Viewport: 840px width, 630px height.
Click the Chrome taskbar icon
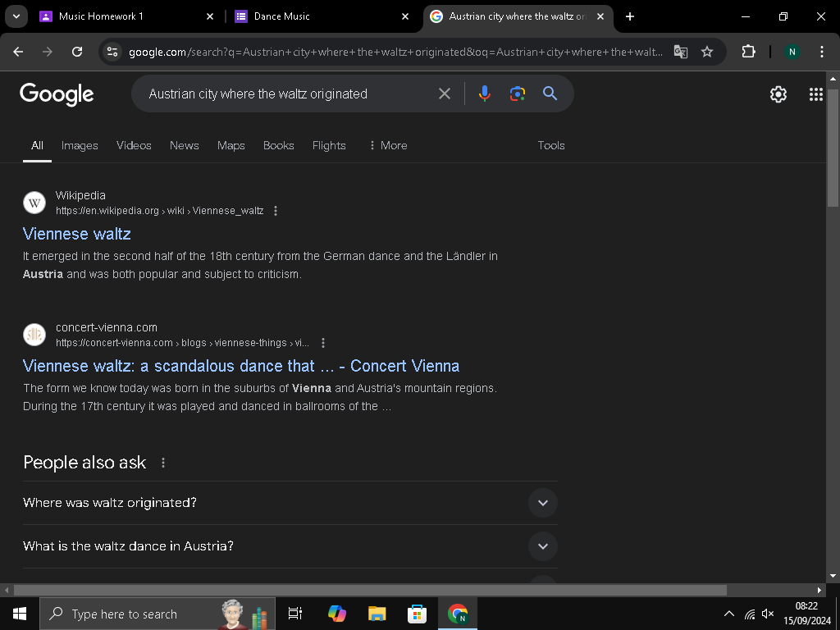tap(458, 614)
